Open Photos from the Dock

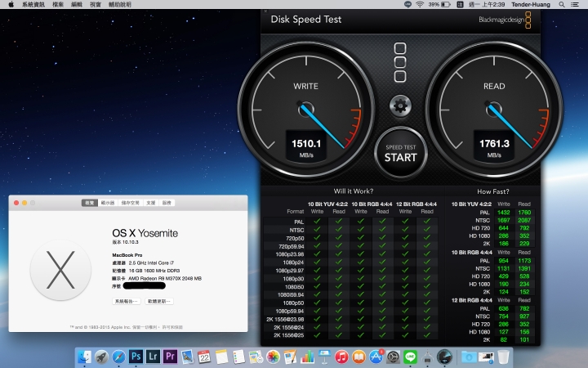(273, 357)
